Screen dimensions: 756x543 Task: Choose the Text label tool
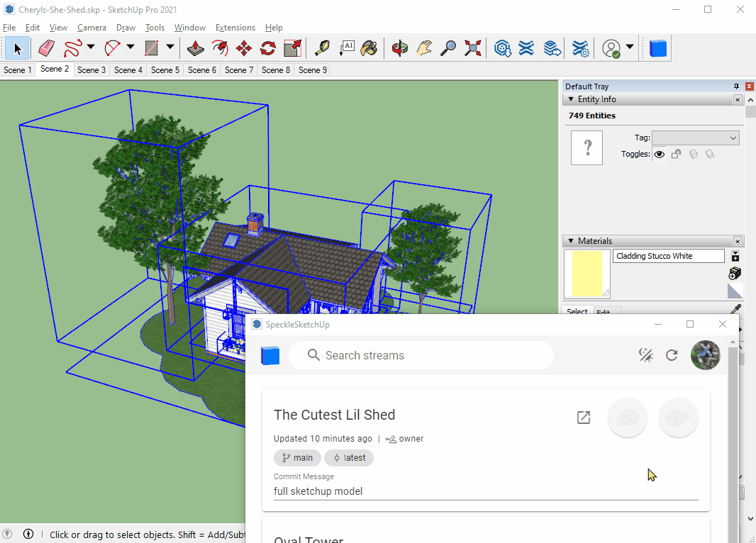pyautogui.click(x=347, y=48)
